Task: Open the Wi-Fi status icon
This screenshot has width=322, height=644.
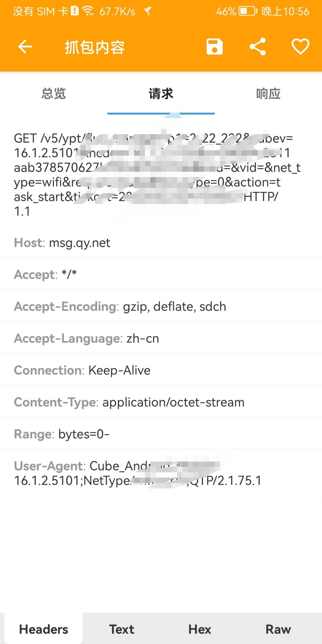Action: tap(89, 10)
